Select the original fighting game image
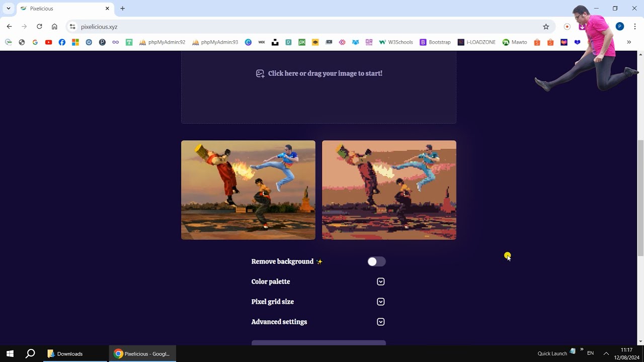Image resolution: width=644 pixels, height=362 pixels. [x=248, y=190]
